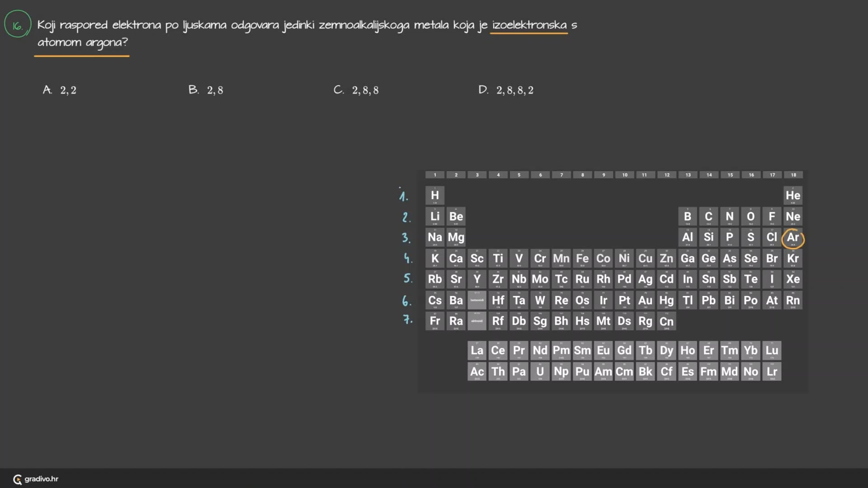This screenshot has width=868, height=488.
Task: Choose answer option B. 2,8
Action: 206,90
